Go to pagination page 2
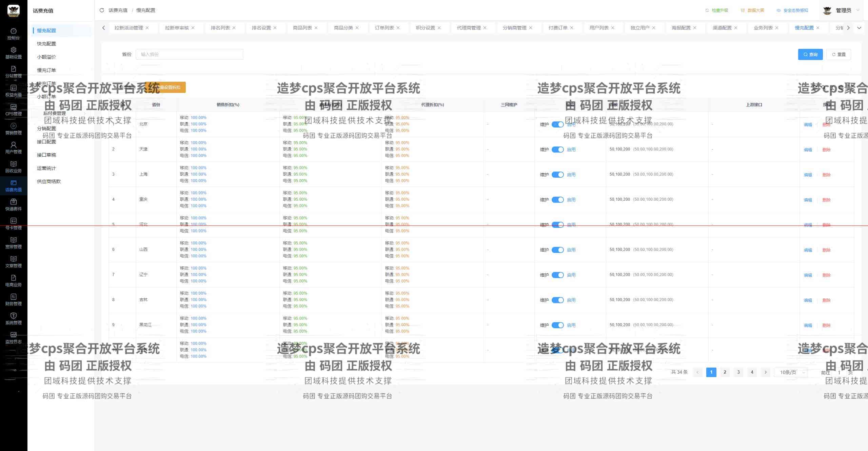 pos(725,372)
